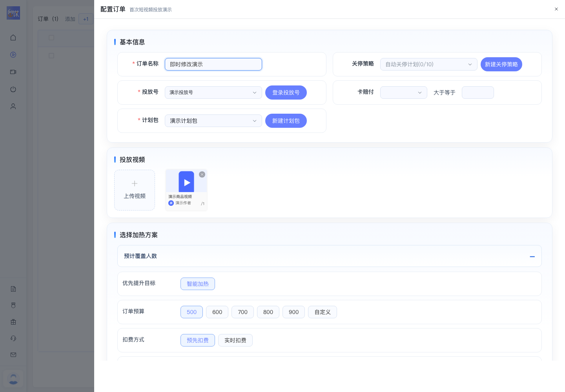The height and width of the screenshot is (392, 565).
Task: Click the 登录投放号 button
Action: click(286, 93)
